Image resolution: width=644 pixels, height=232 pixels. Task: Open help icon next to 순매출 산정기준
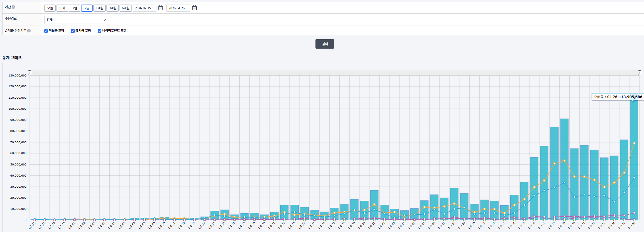click(29, 31)
